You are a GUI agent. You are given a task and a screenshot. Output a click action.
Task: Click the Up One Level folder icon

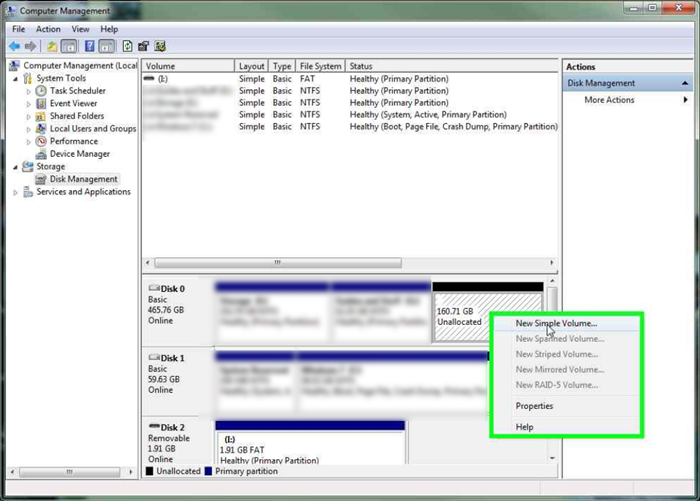click(52, 46)
